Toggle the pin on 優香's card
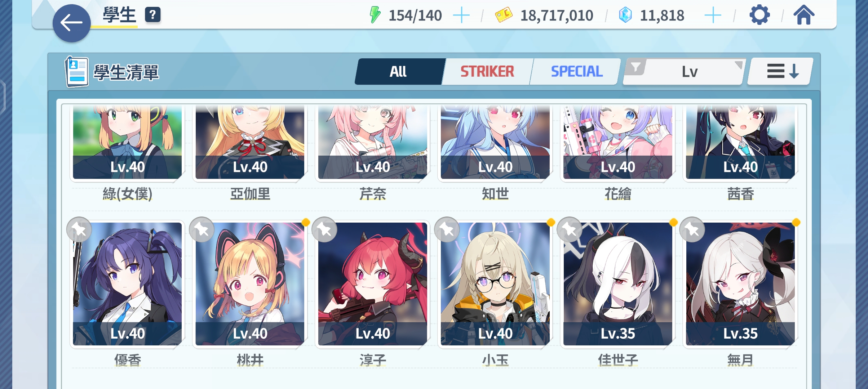 pyautogui.click(x=79, y=229)
